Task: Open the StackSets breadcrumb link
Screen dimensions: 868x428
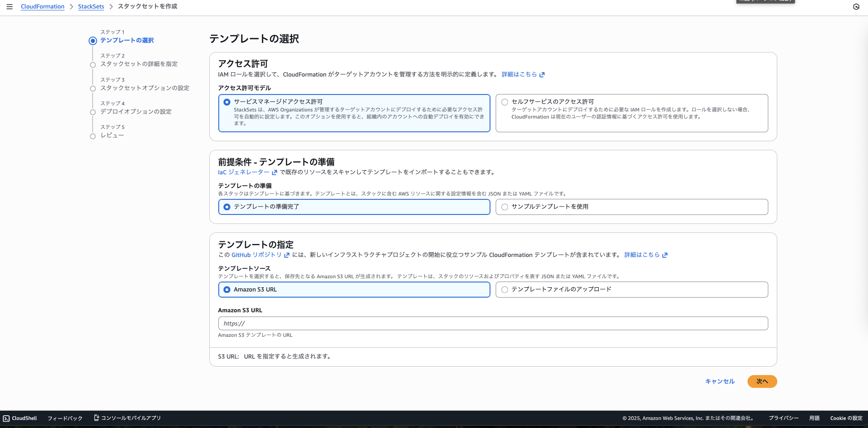Action: pyautogui.click(x=91, y=6)
